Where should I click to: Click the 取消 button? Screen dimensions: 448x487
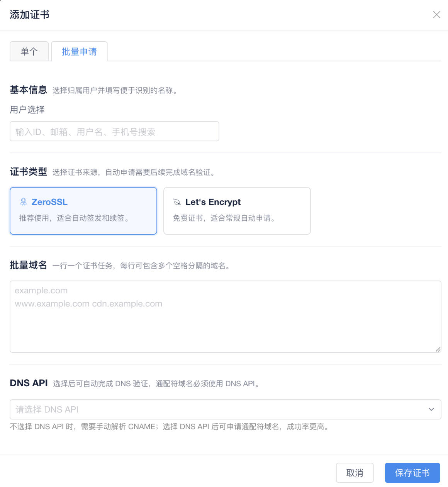(x=355, y=473)
